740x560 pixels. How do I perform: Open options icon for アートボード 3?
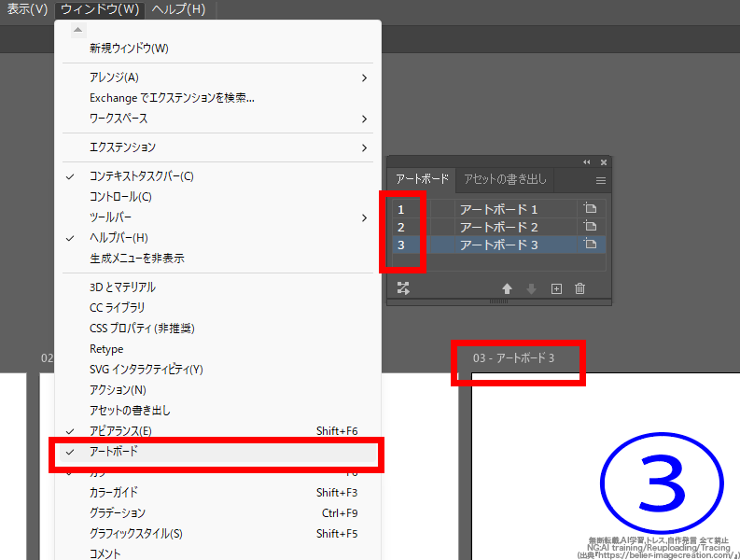pyautogui.click(x=589, y=245)
